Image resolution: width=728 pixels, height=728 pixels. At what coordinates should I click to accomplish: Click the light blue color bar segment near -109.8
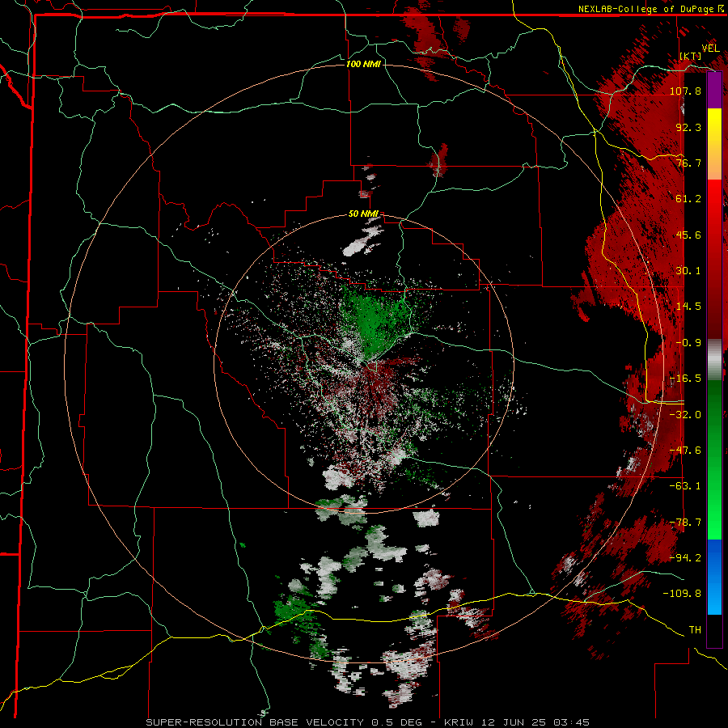point(714,595)
